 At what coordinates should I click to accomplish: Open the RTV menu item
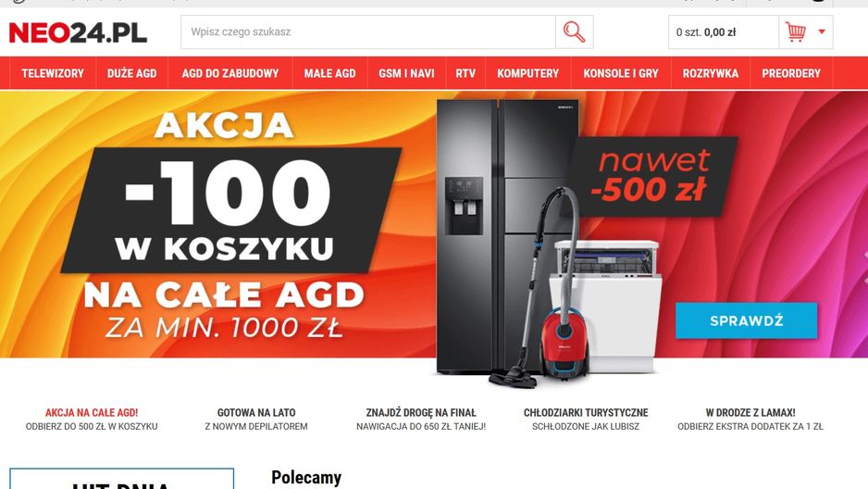pyautogui.click(x=465, y=73)
